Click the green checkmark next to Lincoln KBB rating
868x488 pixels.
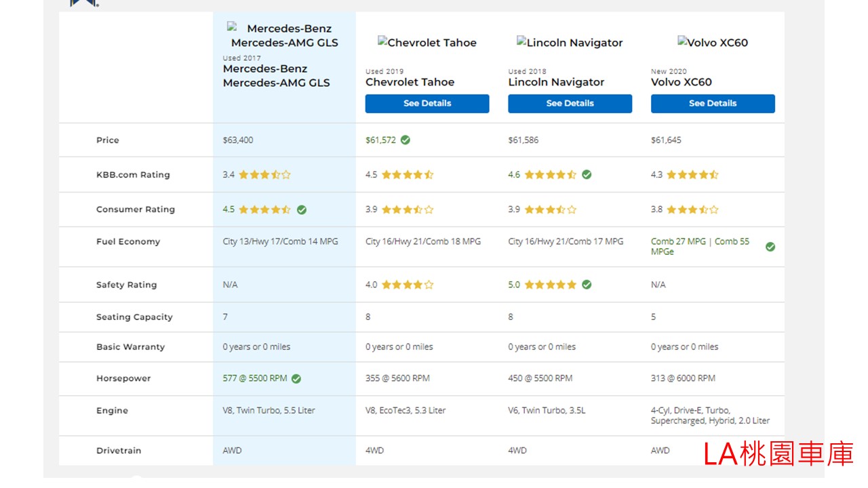tap(587, 175)
